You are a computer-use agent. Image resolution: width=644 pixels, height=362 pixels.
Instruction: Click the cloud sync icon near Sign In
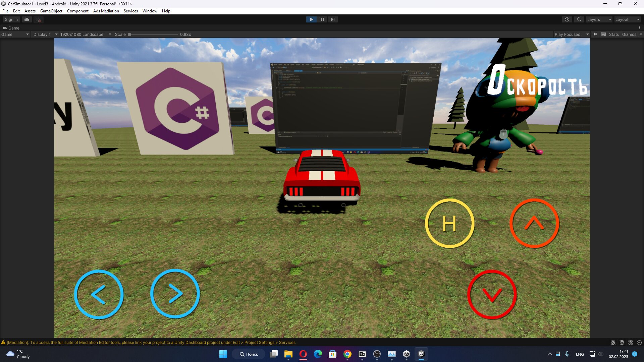[26, 19]
